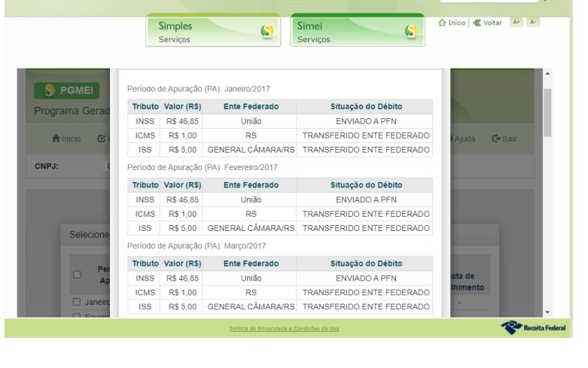This screenshot has width=588, height=368.
Task: Click the Voltar back arrow icon
Action: click(x=477, y=23)
